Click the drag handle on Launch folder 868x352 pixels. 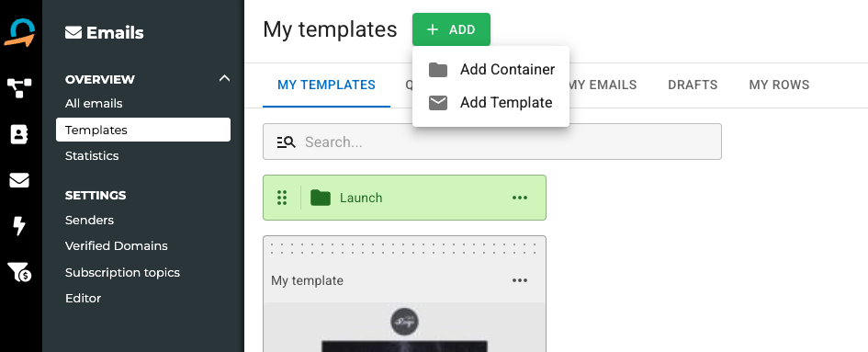pos(282,198)
